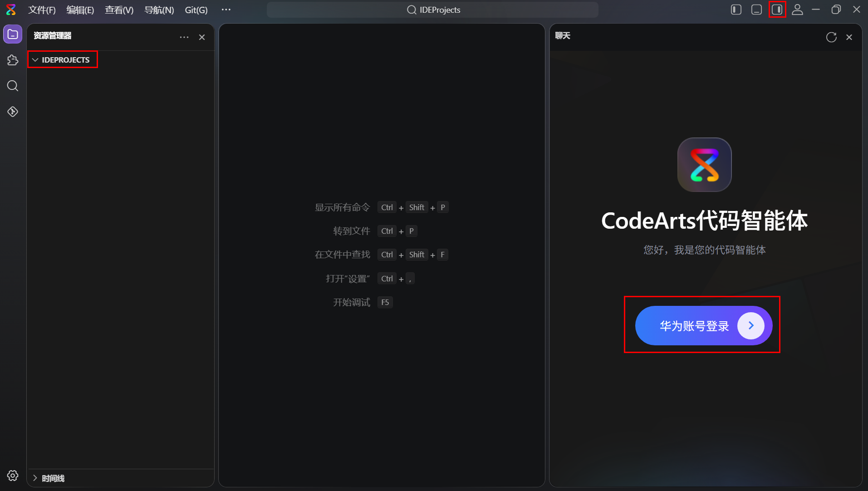Click the 您好，我是您的代码智能体 greeting text

704,250
